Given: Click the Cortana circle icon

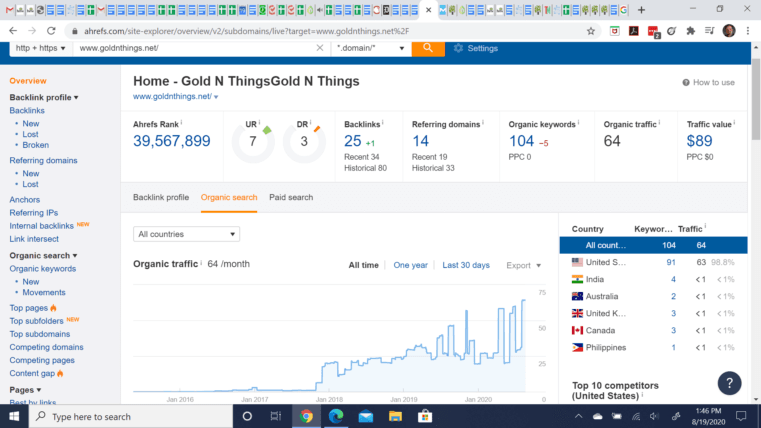Looking at the screenshot, I should (247, 416).
